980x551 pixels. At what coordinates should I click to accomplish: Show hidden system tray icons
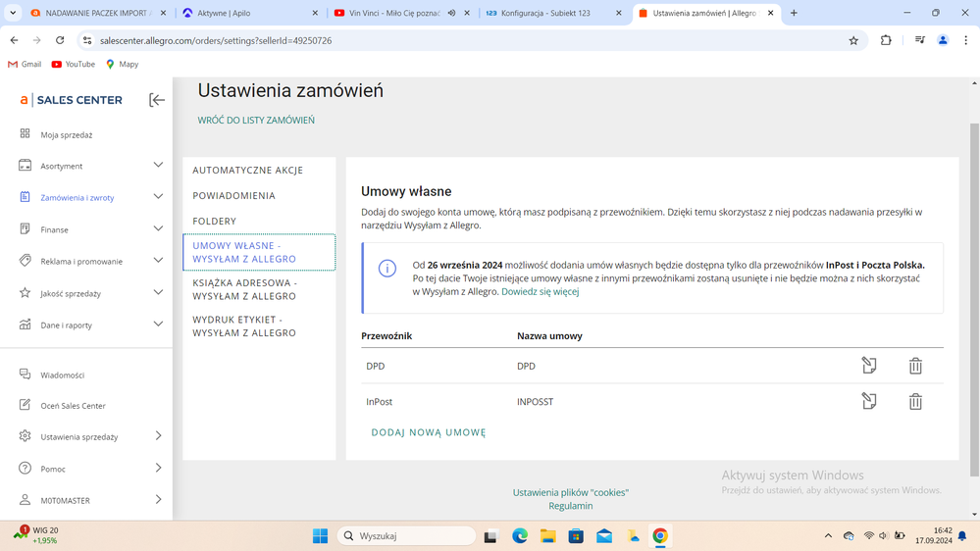tap(828, 536)
